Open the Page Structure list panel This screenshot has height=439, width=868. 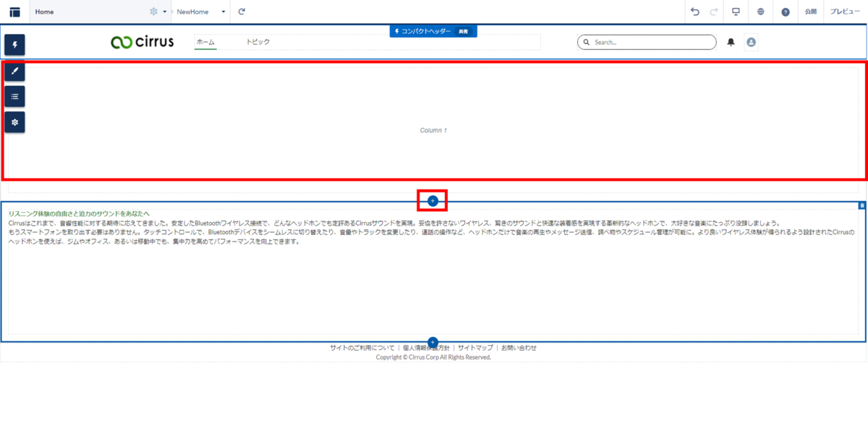click(x=14, y=96)
